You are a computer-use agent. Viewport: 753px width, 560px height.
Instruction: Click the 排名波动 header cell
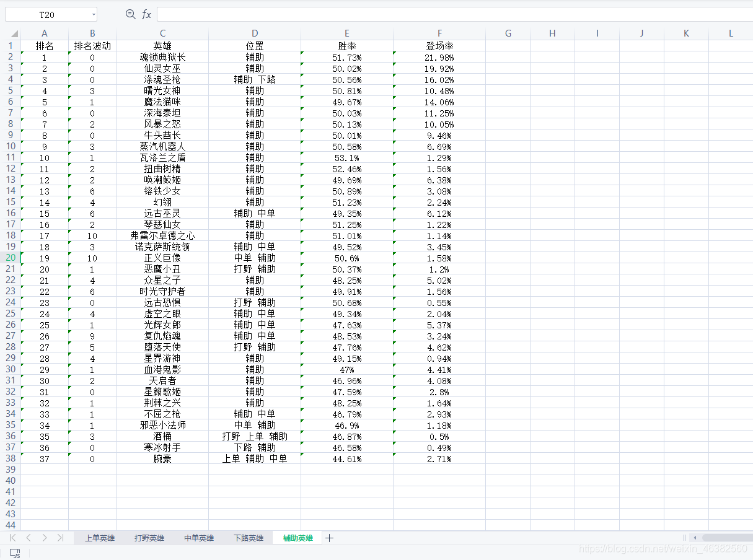tap(92, 46)
